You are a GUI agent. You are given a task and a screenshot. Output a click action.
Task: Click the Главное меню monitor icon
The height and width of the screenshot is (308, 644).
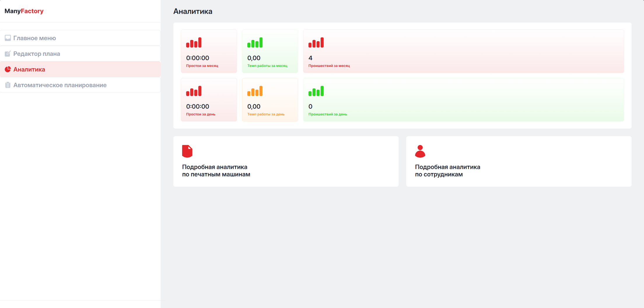point(8,38)
